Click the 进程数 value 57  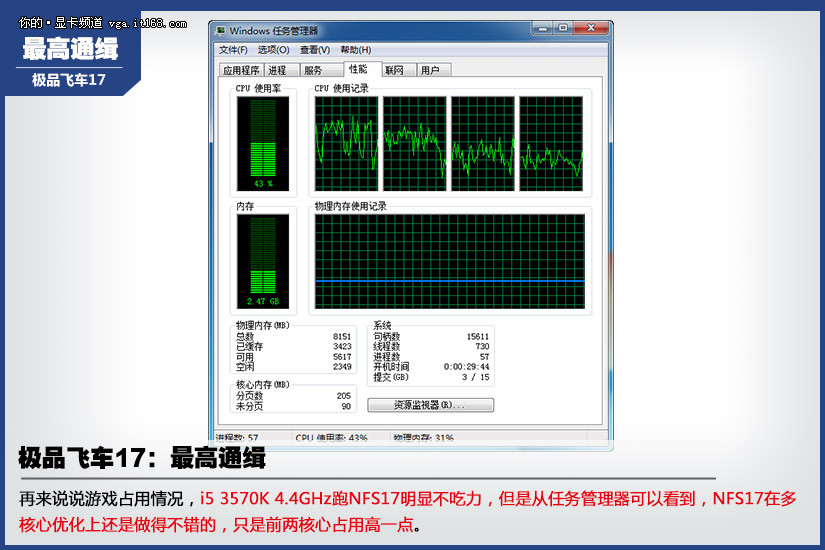click(x=485, y=357)
